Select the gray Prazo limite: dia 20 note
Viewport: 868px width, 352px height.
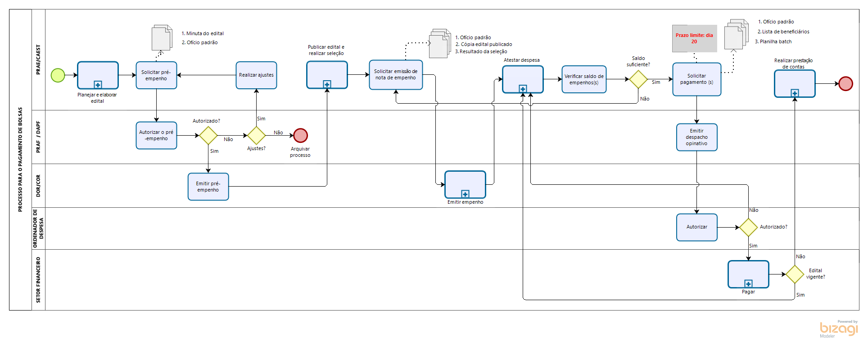coord(694,38)
